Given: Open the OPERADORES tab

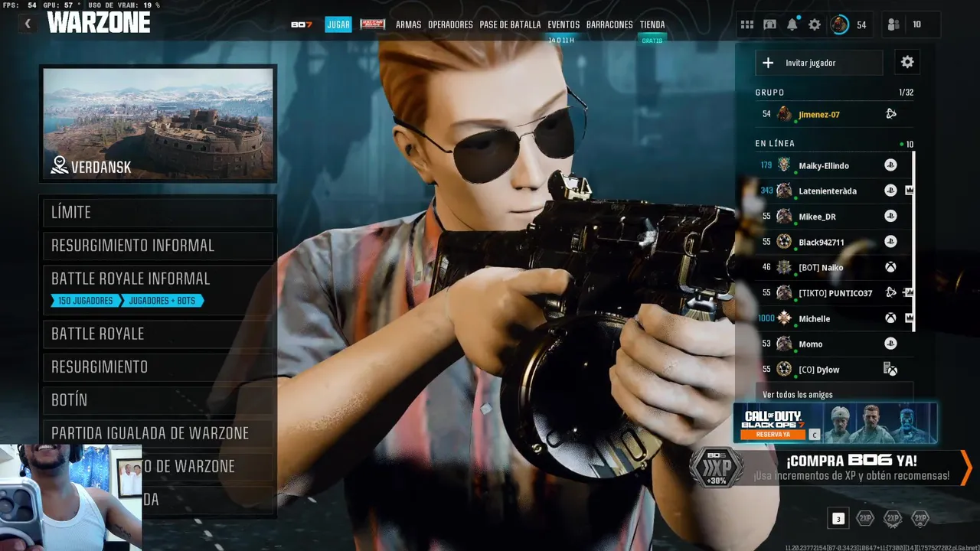Looking at the screenshot, I should point(450,24).
